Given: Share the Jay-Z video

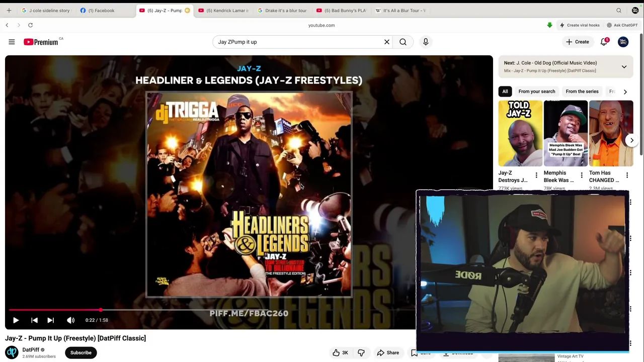Looking at the screenshot, I should pos(388,352).
